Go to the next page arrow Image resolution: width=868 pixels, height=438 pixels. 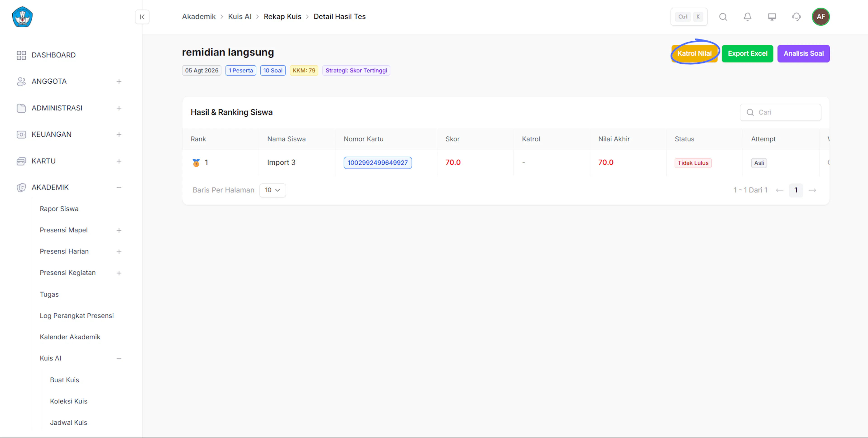(x=812, y=190)
